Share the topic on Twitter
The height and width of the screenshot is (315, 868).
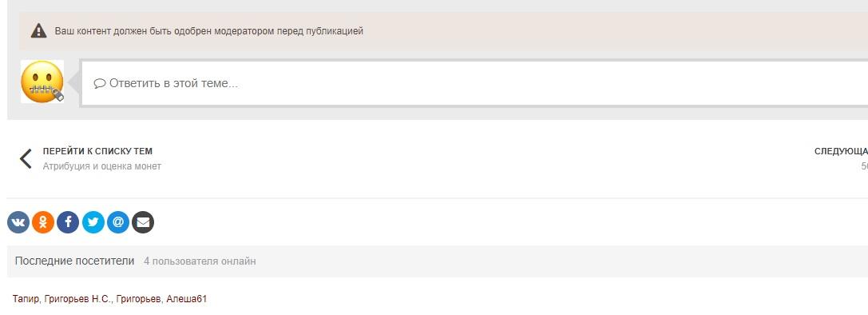(93, 222)
